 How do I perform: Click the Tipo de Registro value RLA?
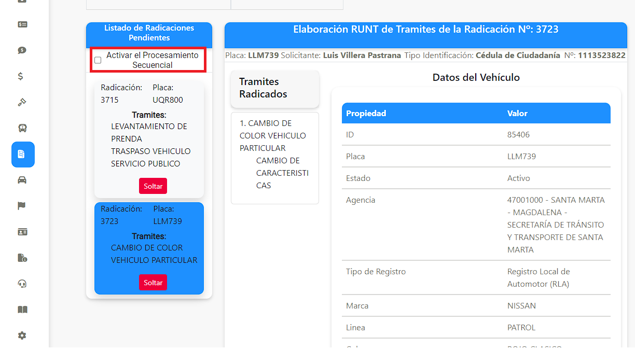click(x=539, y=278)
